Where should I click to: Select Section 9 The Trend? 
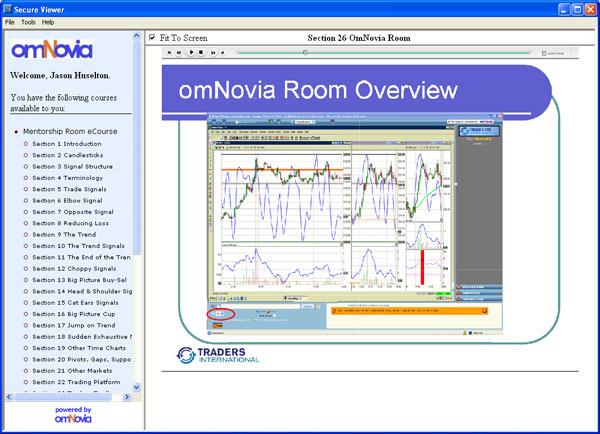[x=64, y=235]
